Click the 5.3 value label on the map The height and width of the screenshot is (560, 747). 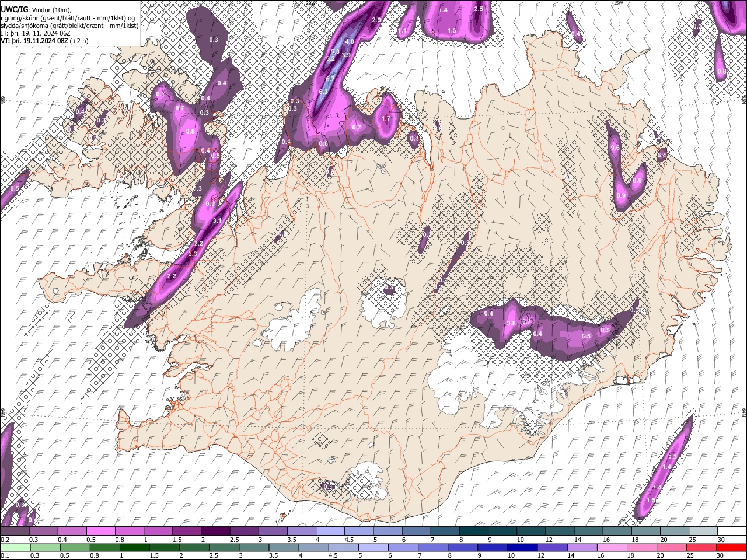335,52
